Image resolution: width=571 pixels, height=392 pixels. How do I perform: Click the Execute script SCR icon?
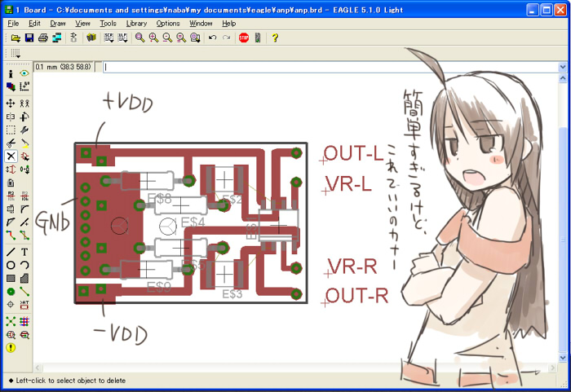pos(108,37)
